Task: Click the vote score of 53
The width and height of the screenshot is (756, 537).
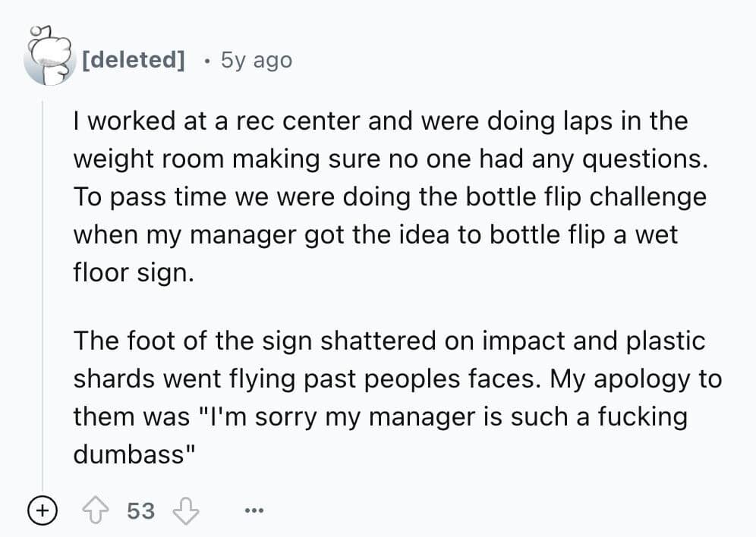Action: point(140,511)
